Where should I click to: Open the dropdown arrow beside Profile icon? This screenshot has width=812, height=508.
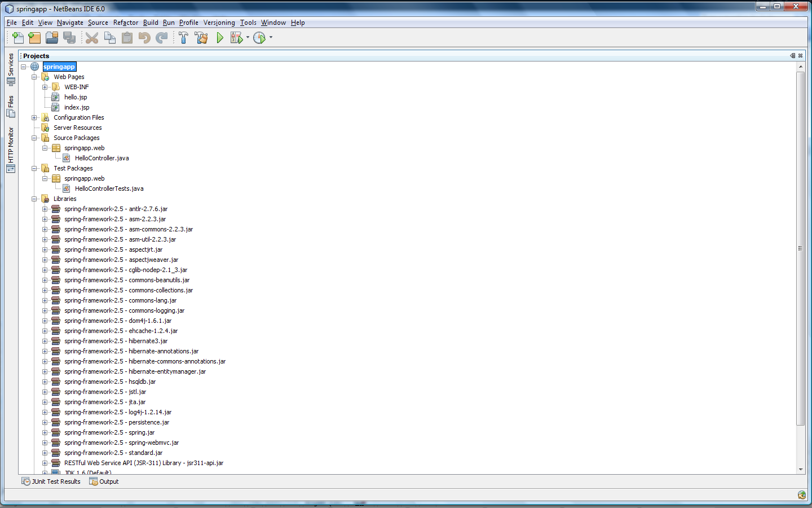[x=271, y=38]
